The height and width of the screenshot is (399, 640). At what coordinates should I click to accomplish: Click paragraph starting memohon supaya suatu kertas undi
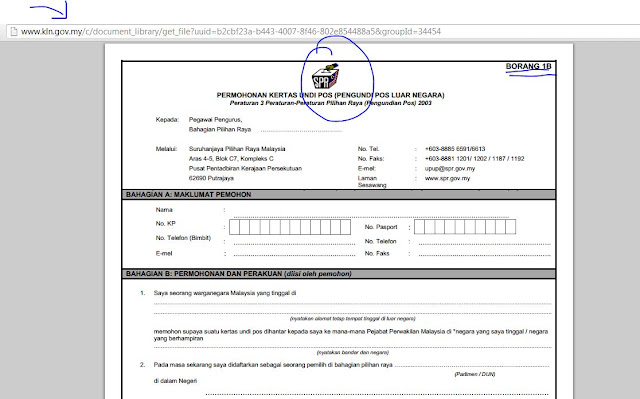click(x=351, y=335)
